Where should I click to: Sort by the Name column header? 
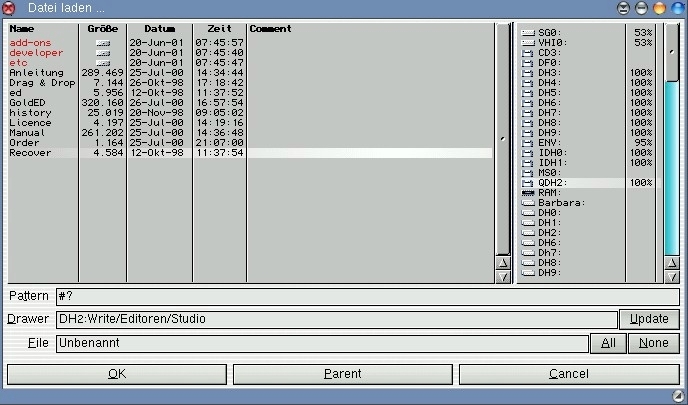(x=22, y=29)
